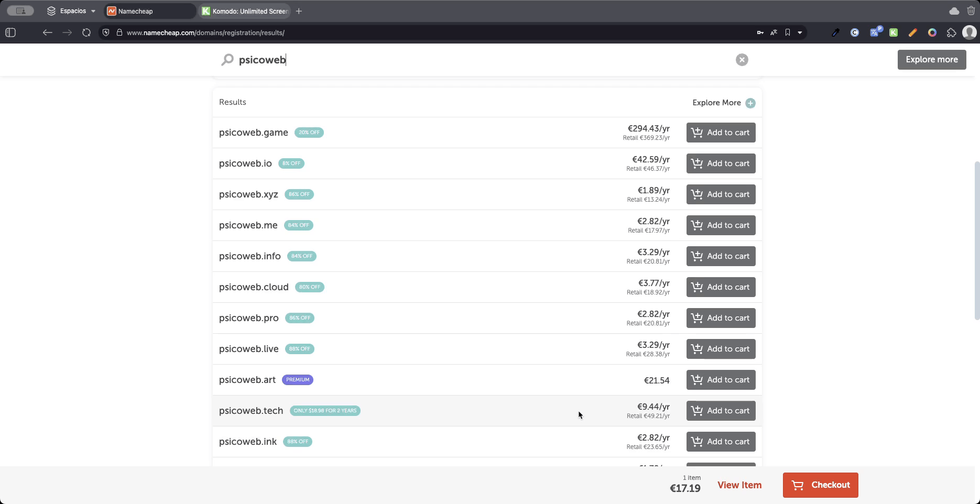Go back to previous page
Image resolution: width=980 pixels, height=504 pixels.
tap(48, 32)
